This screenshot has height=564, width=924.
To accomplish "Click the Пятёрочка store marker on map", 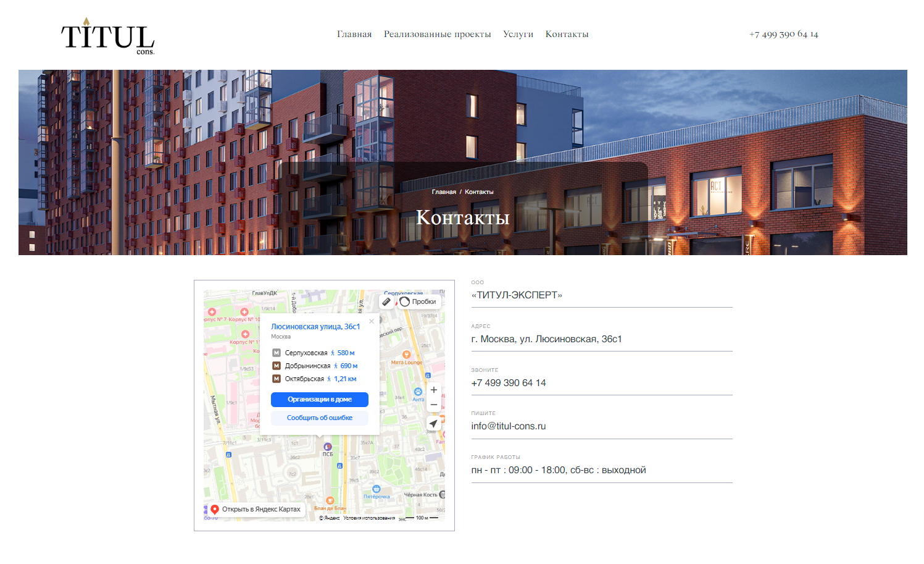I will [376, 489].
